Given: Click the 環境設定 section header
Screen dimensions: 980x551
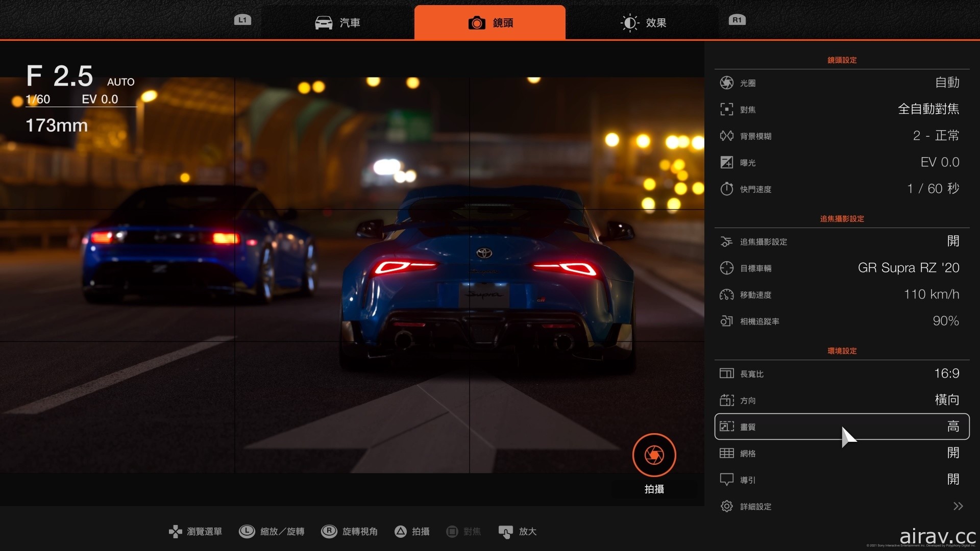Looking at the screenshot, I should pos(842,351).
